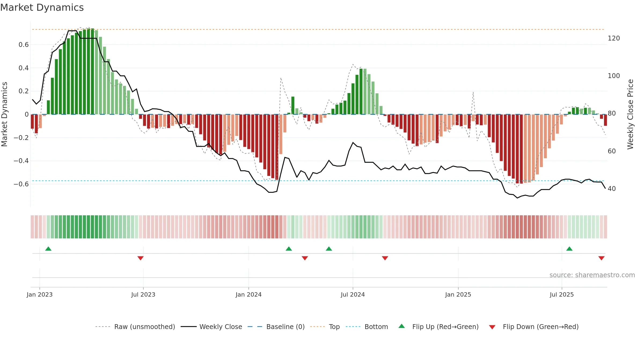Toggle the Weekly Close legend item
The image size is (644, 362).
[x=211, y=327]
